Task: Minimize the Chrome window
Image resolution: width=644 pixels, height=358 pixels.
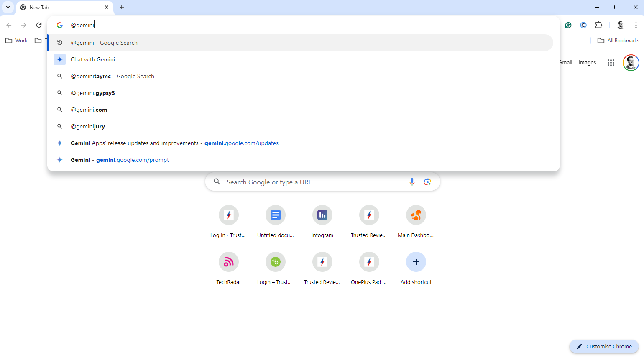Action: click(x=597, y=7)
